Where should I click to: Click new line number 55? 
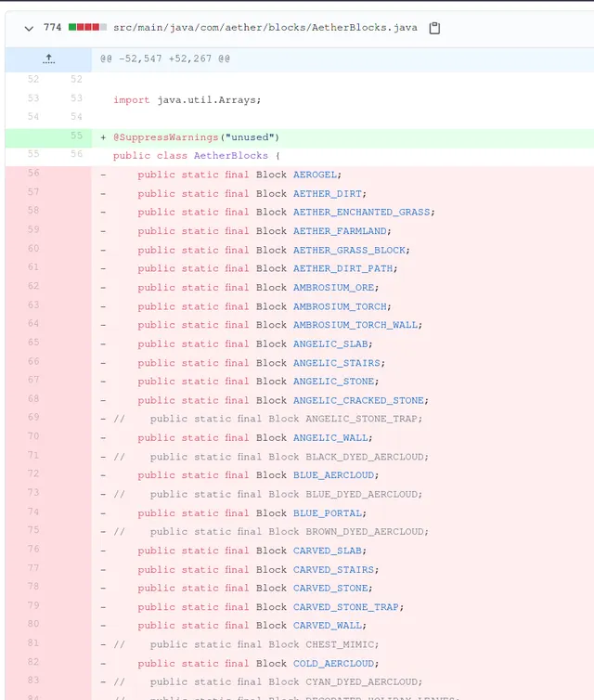[x=76, y=136]
